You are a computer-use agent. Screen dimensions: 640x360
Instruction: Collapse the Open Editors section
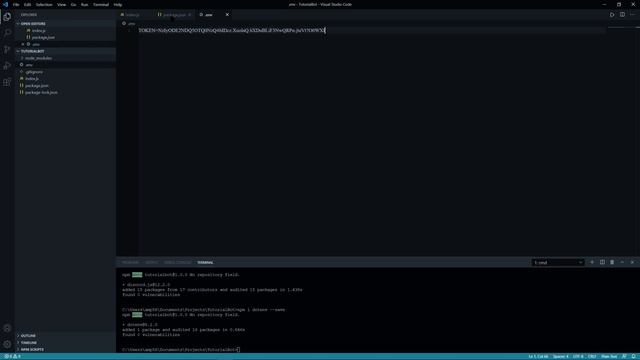65,24
